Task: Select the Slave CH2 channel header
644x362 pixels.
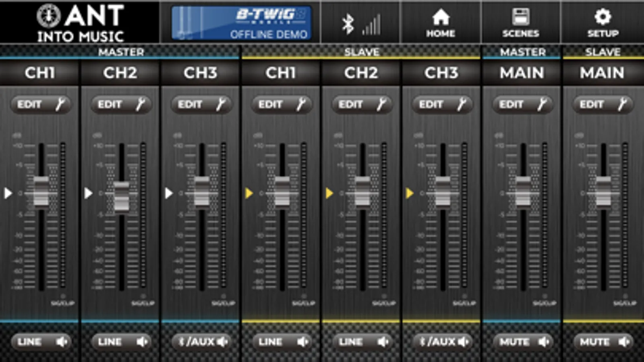Action: pyautogui.click(x=361, y=73)
